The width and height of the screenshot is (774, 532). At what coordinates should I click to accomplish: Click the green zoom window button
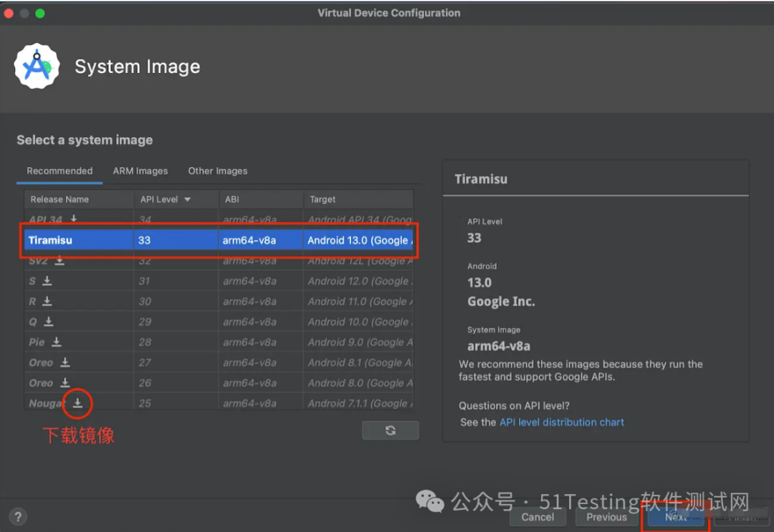pos(40,14)
